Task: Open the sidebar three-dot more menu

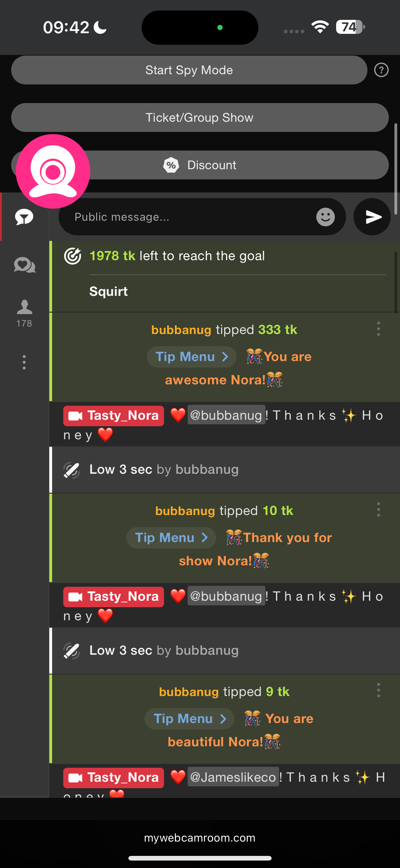Action: tap(24, 362)
